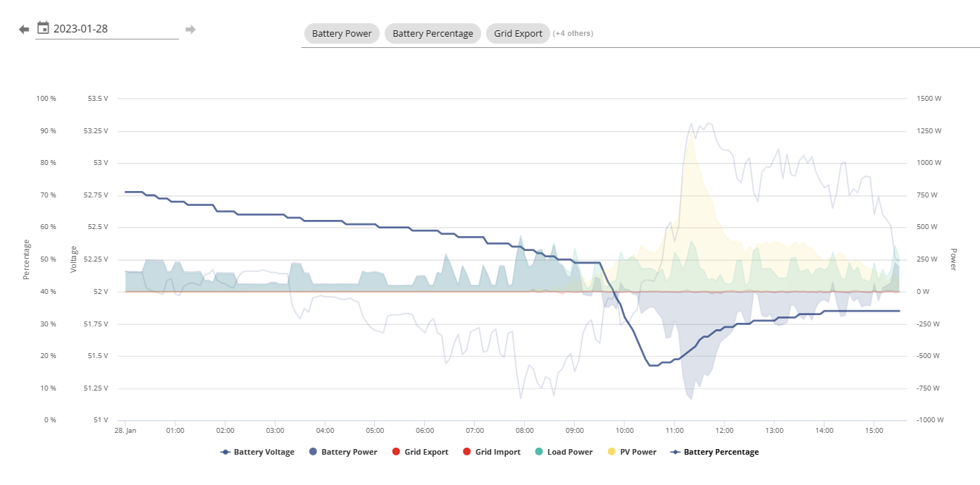Screen dimensions: 980x485
Task: Click the yellow PV Power legend dot
Action: pos(611,452)
